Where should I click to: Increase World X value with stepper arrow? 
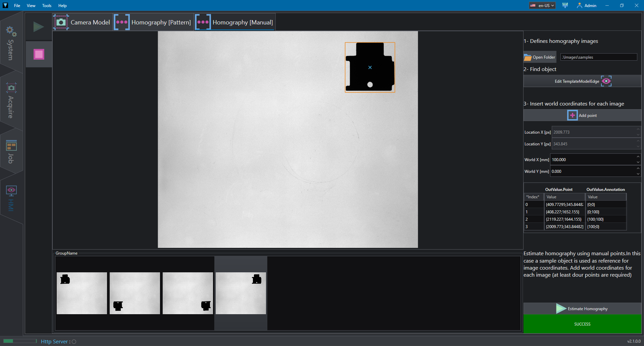pos(638,157)
